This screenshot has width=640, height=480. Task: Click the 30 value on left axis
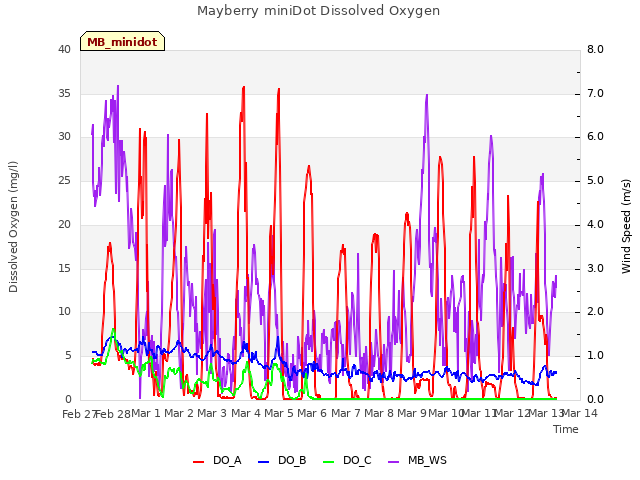pos(64,136)
